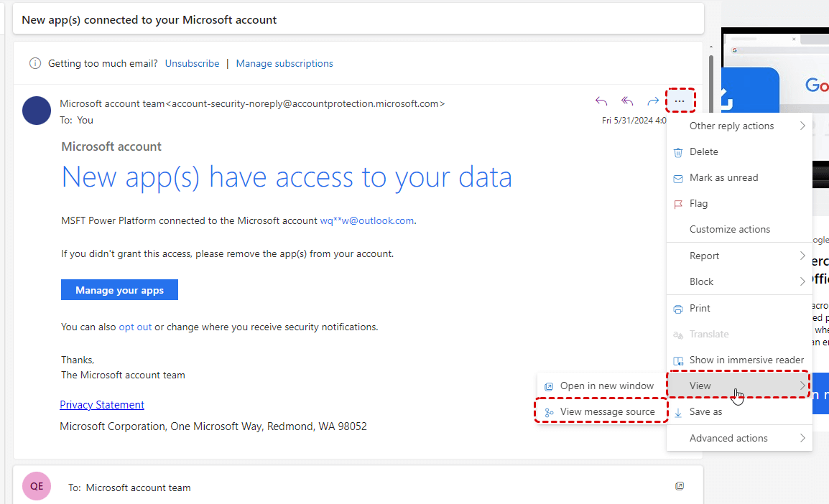Open the Privacy Statement link
The image size is (829, 504).
coord(102,405)
